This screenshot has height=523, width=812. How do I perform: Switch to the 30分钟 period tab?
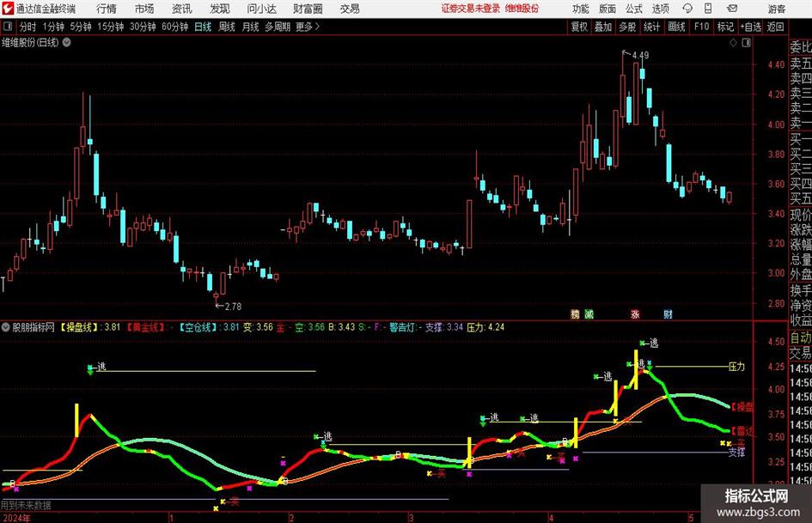143,27
